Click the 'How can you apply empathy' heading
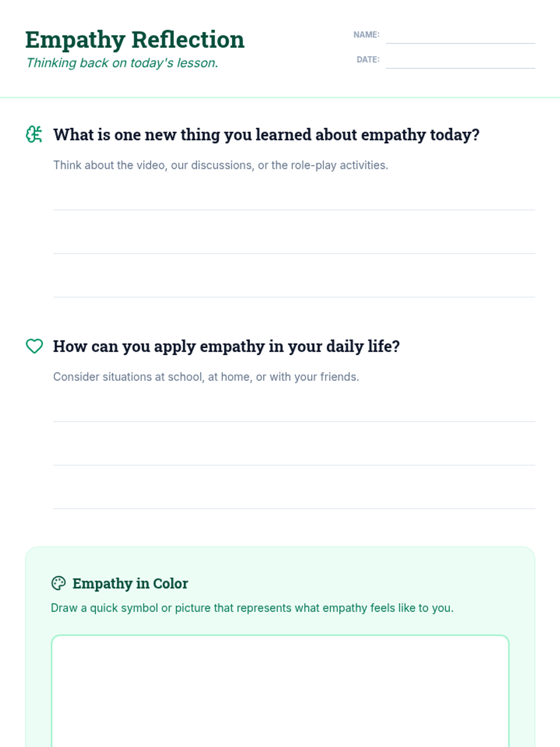Image resolution: width=560 pixels, height=747 pixels. click(226, 346)
